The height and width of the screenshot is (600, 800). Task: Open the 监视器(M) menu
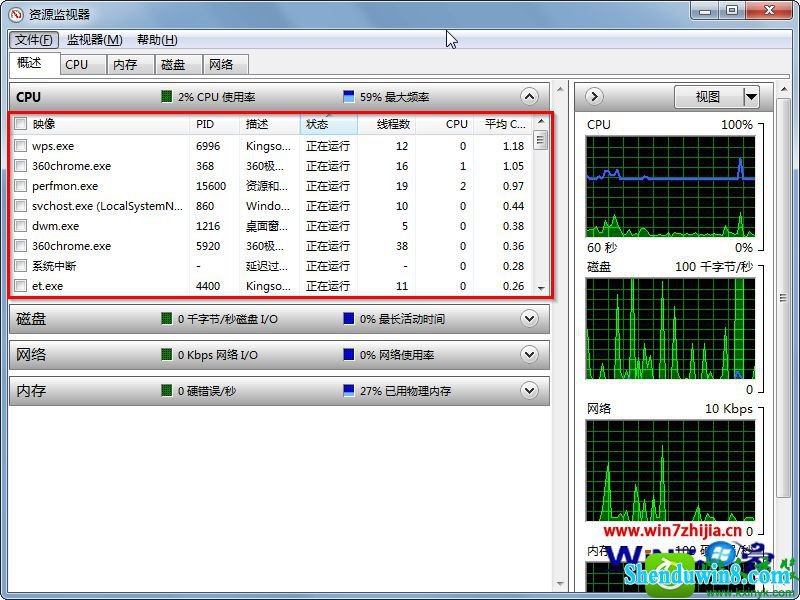pos(95,40)
